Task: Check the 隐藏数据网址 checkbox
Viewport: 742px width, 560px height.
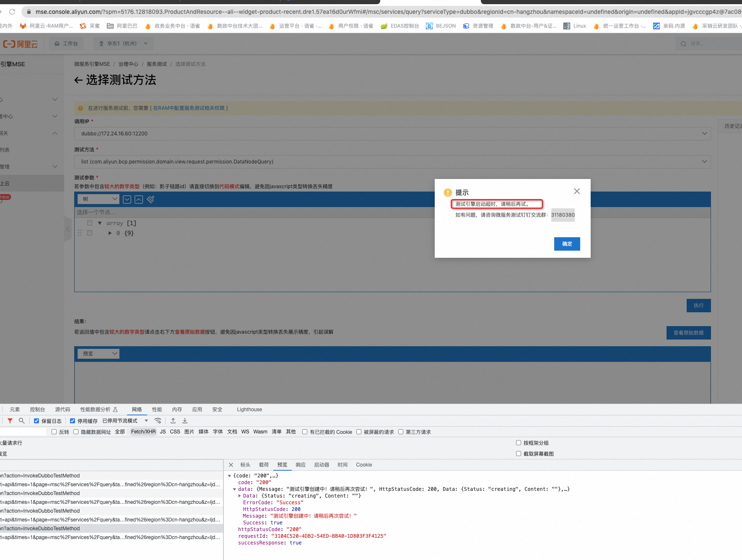Action: (76, 432)
